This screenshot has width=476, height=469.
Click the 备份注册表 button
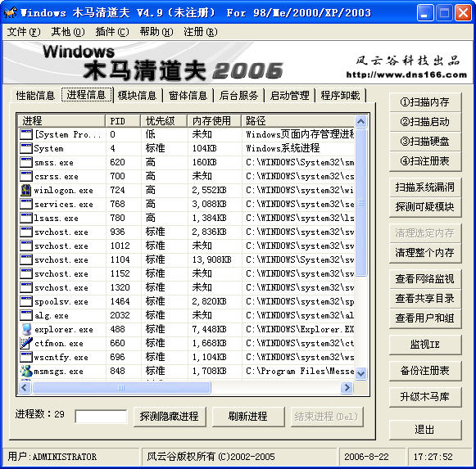pos(425,371)
